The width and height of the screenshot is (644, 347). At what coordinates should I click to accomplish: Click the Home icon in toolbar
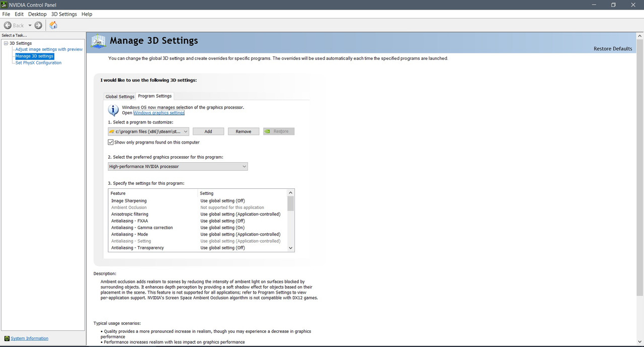53,25
